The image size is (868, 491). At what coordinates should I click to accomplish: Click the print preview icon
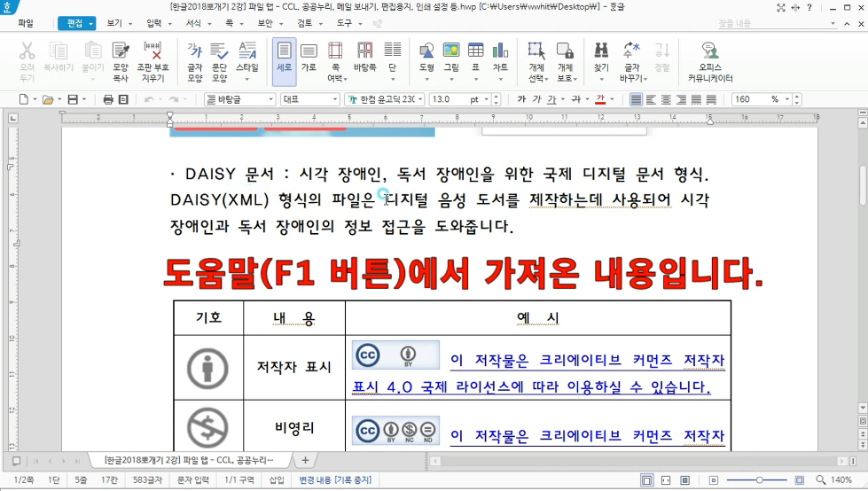123,99
